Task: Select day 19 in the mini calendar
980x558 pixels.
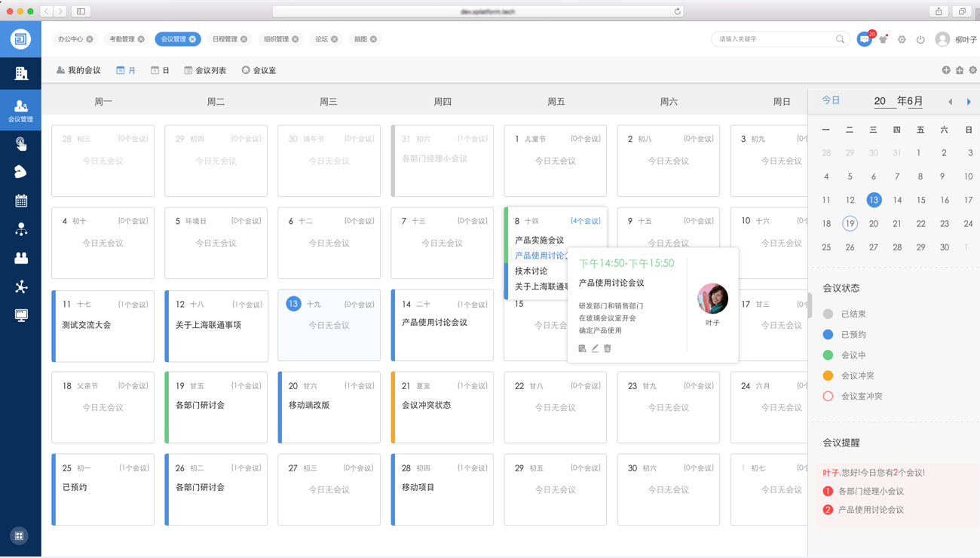Action: (x=850, y=224)
